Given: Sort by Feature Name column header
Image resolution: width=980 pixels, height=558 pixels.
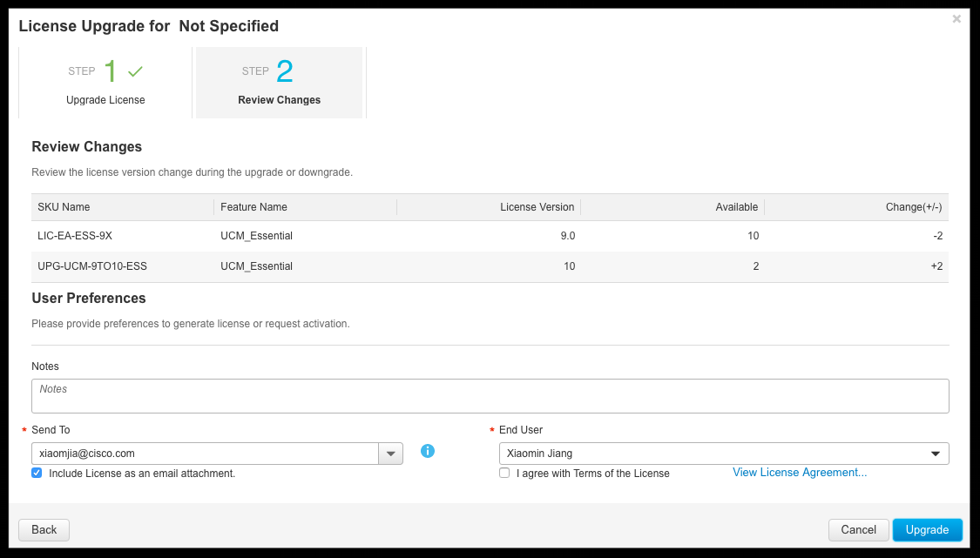Looking at the screenshot, I should pos(305,207).
